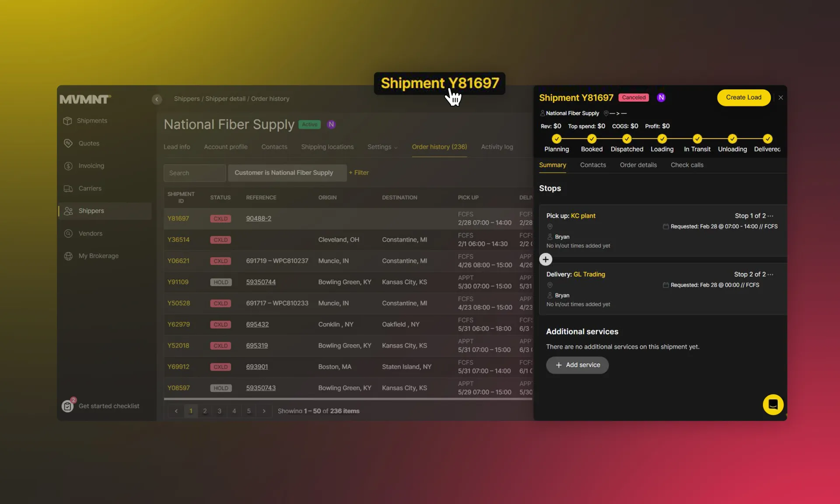Toggle the In Transit status checkmark
840x504 pixels.
tap(697, 139)
